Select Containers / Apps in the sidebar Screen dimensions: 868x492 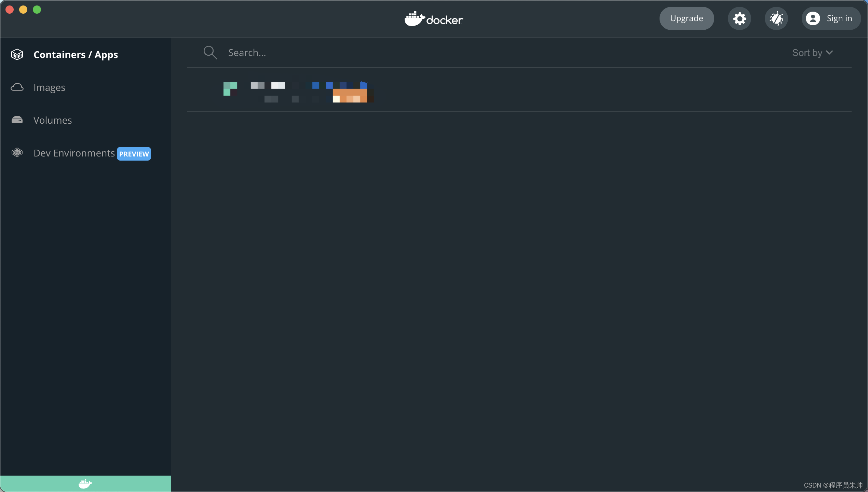click(x=85, y=55)
